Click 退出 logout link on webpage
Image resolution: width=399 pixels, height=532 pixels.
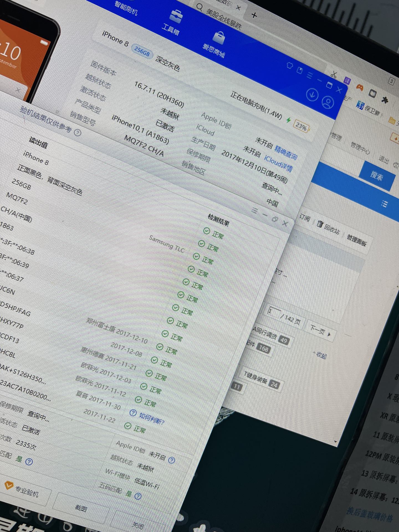(384, 159)
